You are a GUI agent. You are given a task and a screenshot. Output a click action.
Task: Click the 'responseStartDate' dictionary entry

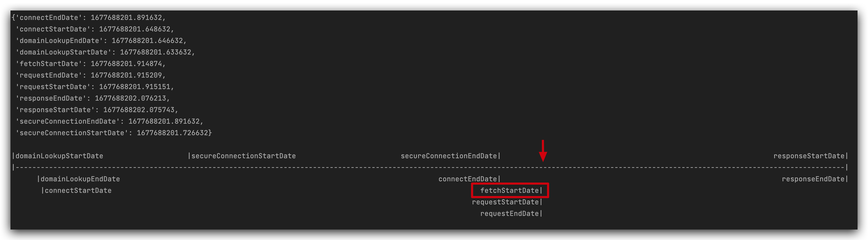pos(97,110)
